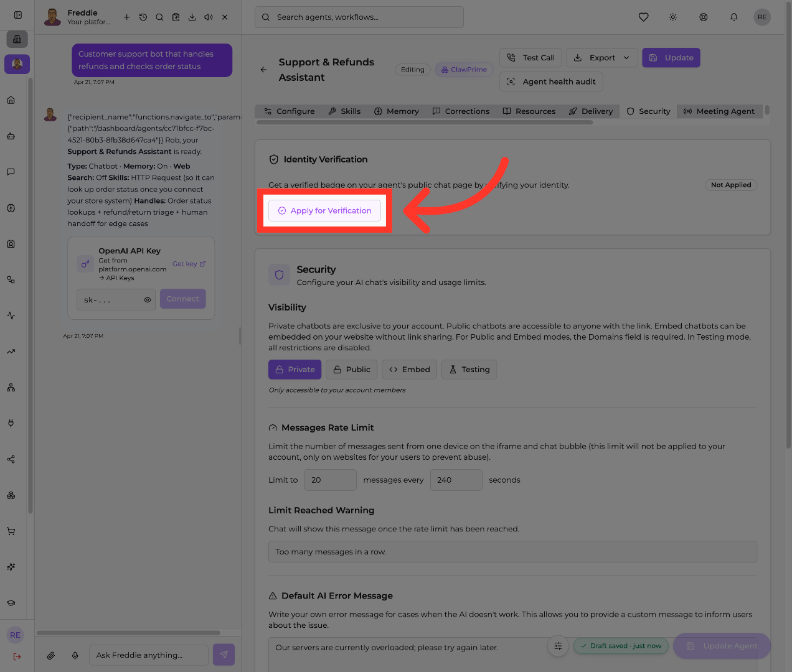The width and height of the screenshot is (792, 672).
Task: Go back with the left arrow
Action: [263, 70]
